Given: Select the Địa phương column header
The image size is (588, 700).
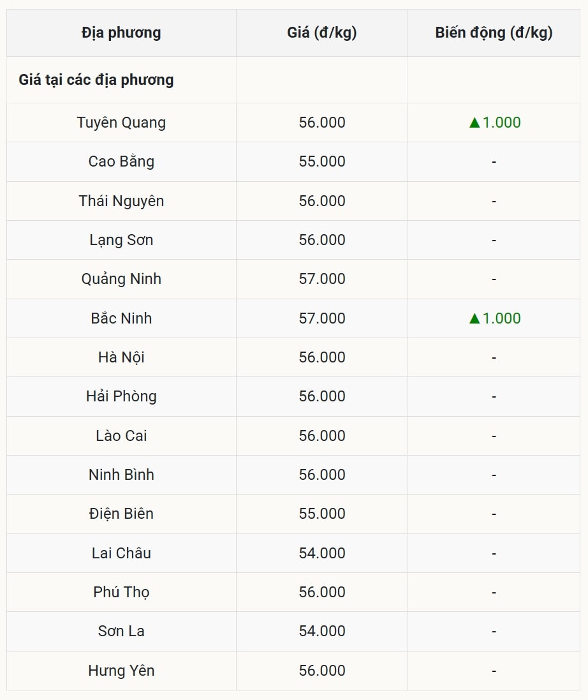Looking at the screenshot, I should (121, 33).
